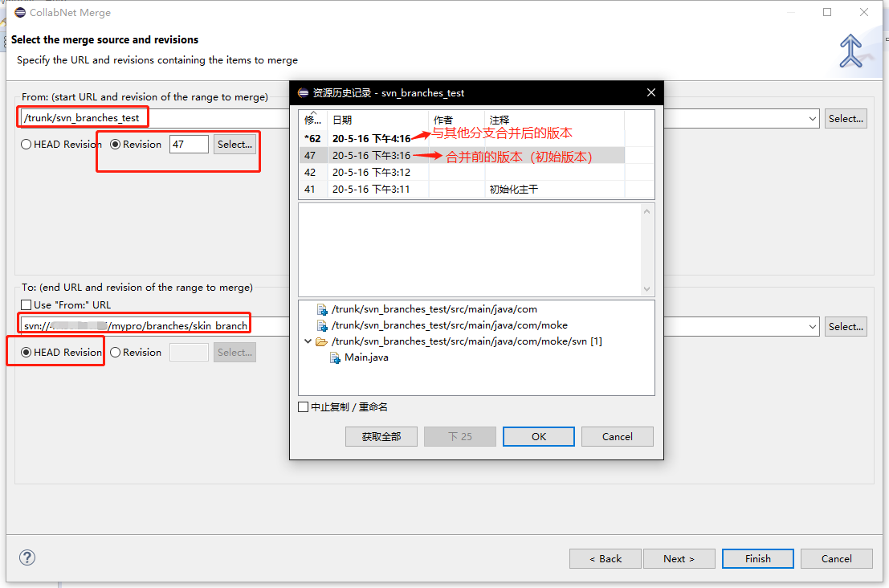Screen dimensions: 889x588
Task: Click Select... beside From revision 47
Action: click(x=234, y=145)
